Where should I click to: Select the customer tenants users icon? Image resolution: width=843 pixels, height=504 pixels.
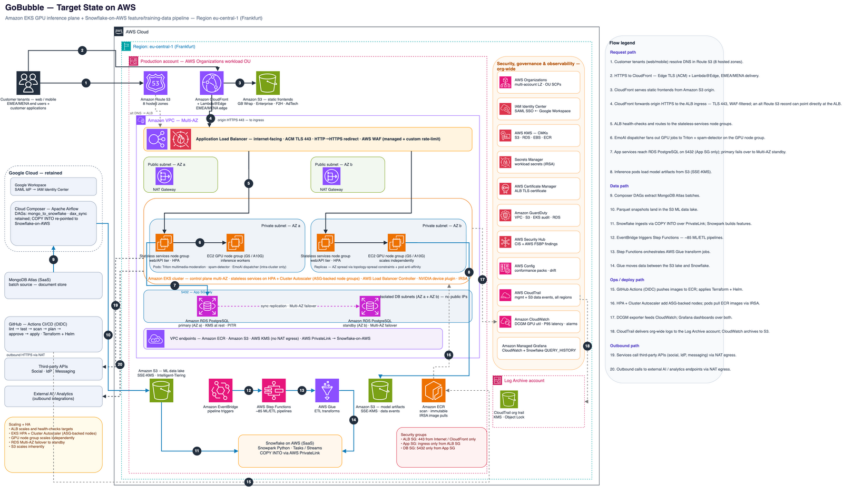[28, 83]
